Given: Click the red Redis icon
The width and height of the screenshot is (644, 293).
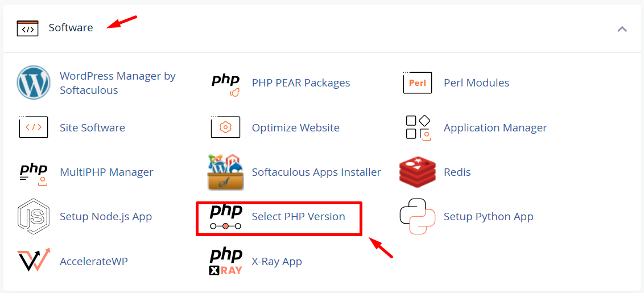Looking at the screenshot, I should pyautogui.click(x=418, y=172).
